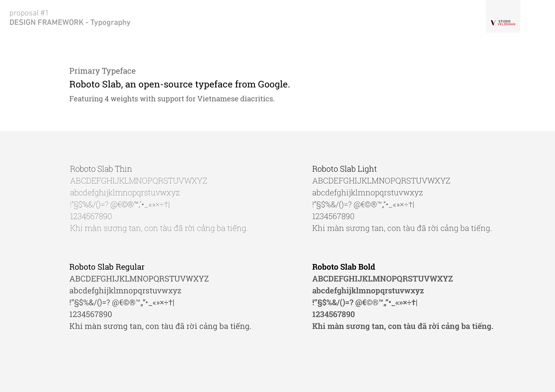Screen dimensions: 555x392
Task: Select the Thin Vietnamese sample sentence
Action: pos(158,228)
